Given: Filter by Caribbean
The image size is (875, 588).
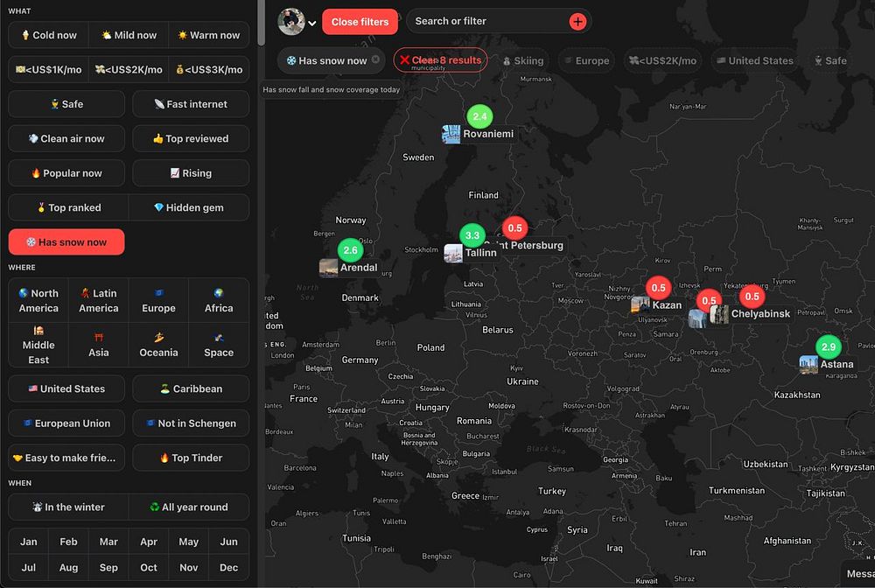Looking at the screenshot, I should (191, 388).
